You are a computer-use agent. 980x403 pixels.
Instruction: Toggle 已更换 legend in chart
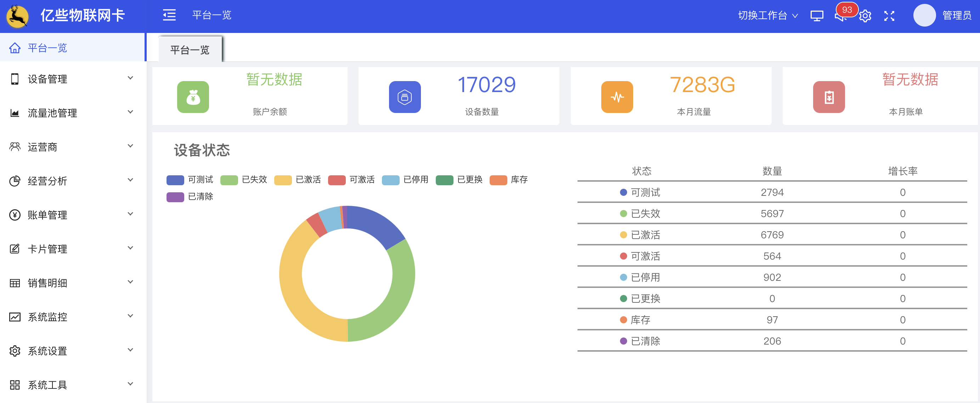click(459, 180)
